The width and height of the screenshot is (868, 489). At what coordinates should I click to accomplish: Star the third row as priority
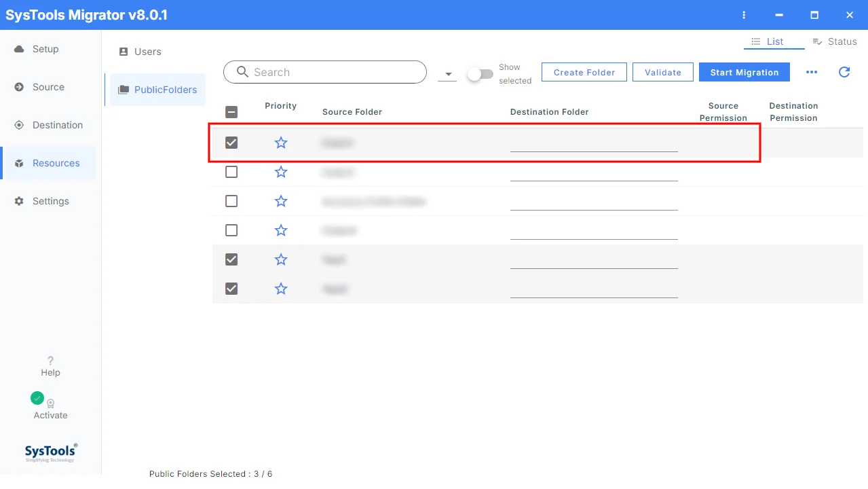coord(281,201)
